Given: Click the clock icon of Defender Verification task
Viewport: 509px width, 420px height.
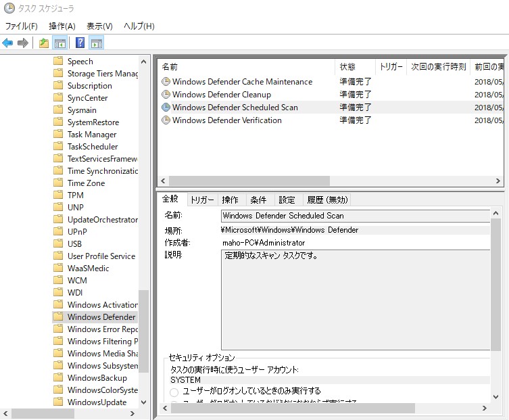Looking at the screenshot, I should [166, 120].
